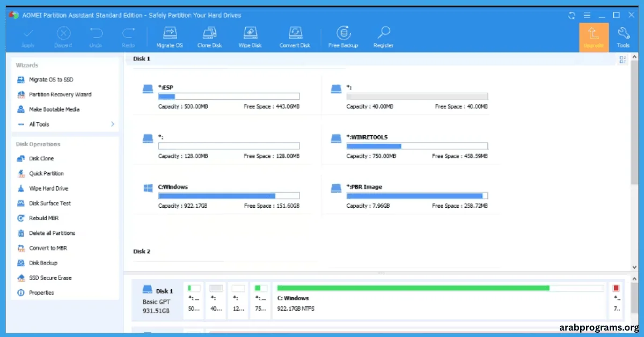Start the Free Backup tool
The image size is (644, 337).
tap(343, 37)
